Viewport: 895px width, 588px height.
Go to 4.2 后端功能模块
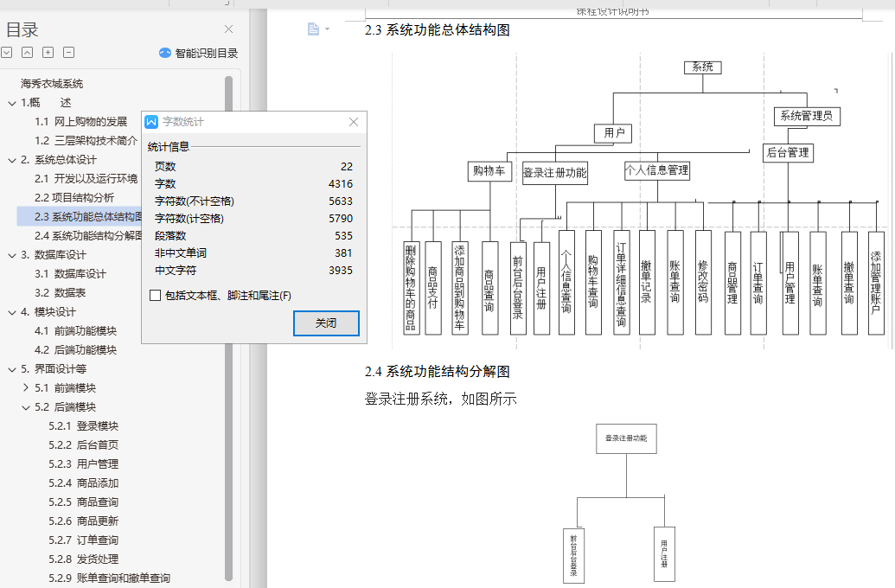click(75, 350)
